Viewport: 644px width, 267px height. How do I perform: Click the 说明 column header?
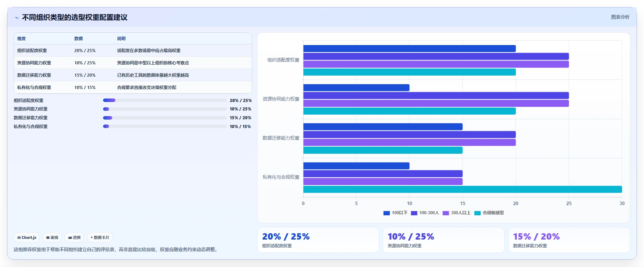tap(121, 39)
